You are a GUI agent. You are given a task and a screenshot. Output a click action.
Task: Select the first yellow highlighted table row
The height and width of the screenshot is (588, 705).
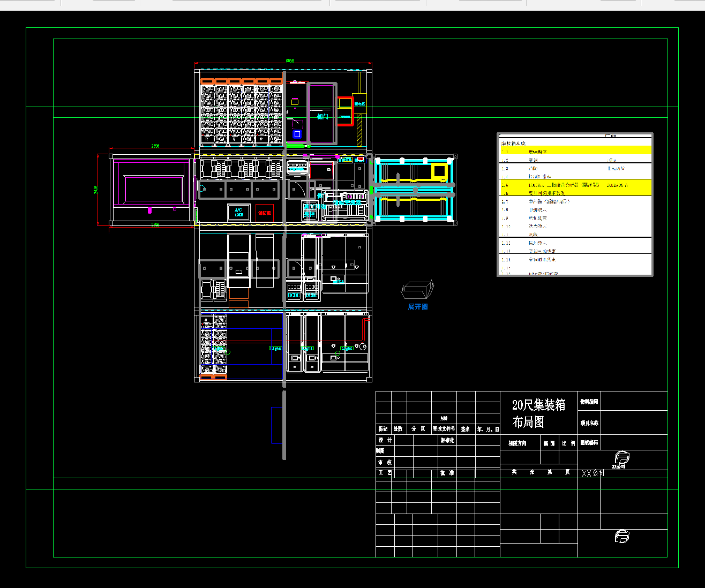(x=576, y=151)
